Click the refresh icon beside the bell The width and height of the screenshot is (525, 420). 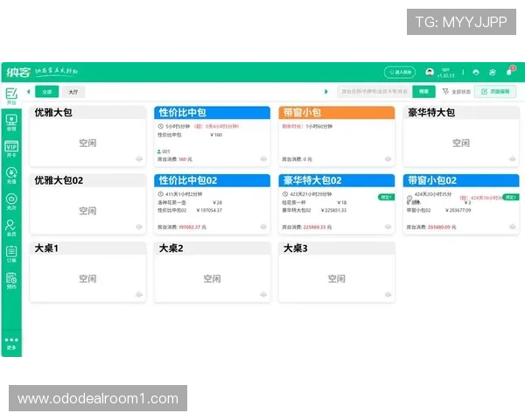493,72
